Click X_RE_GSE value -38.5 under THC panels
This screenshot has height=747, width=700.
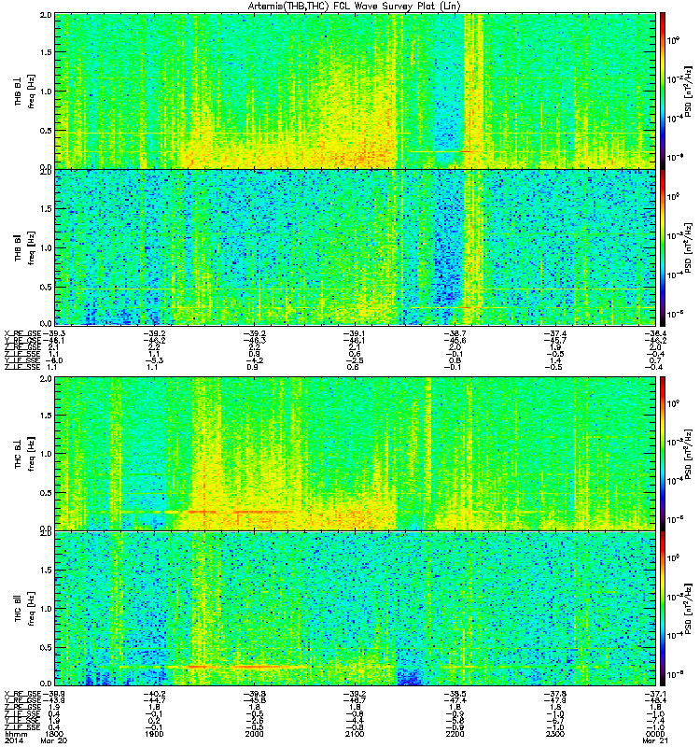click(x=455, y=694)
